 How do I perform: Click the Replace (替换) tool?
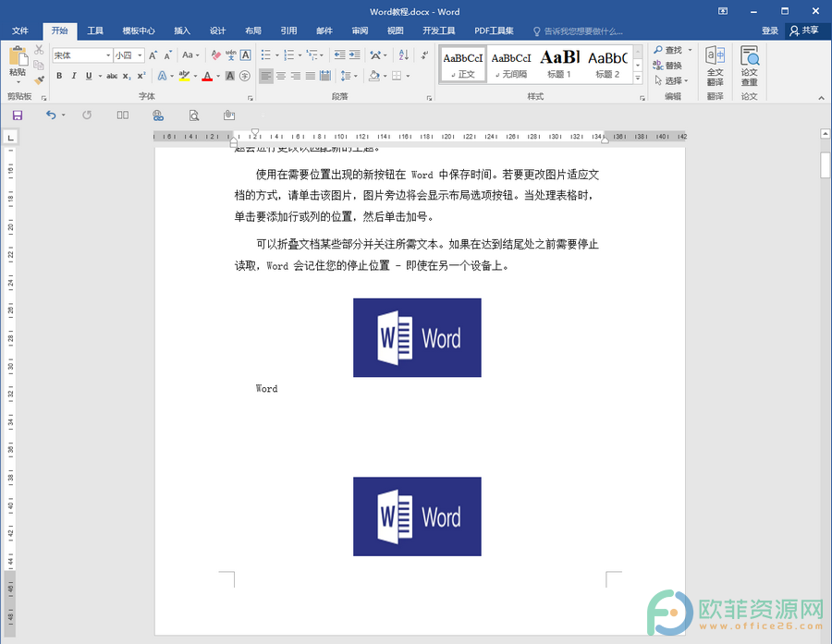click(667, 66)
